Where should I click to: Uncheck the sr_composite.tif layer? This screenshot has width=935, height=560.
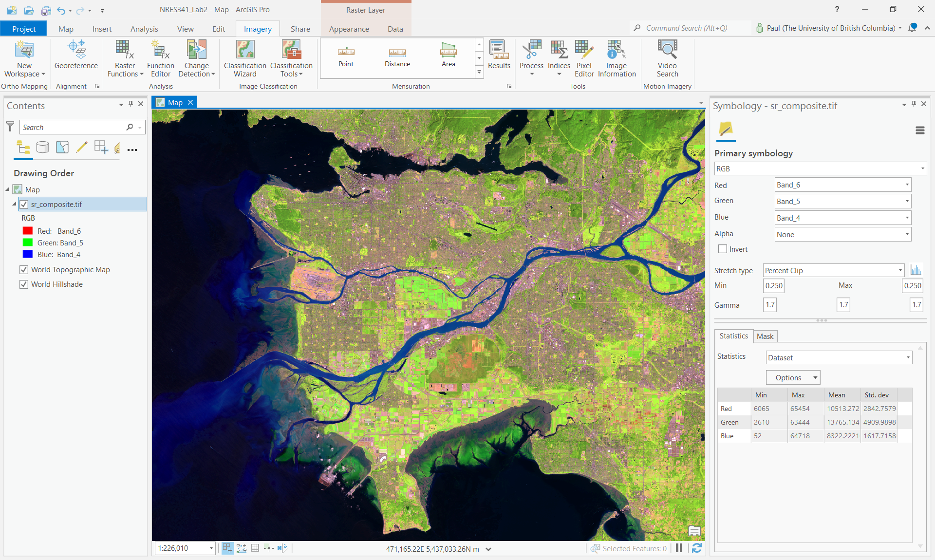pyautogui.click(x=24, y=205)
